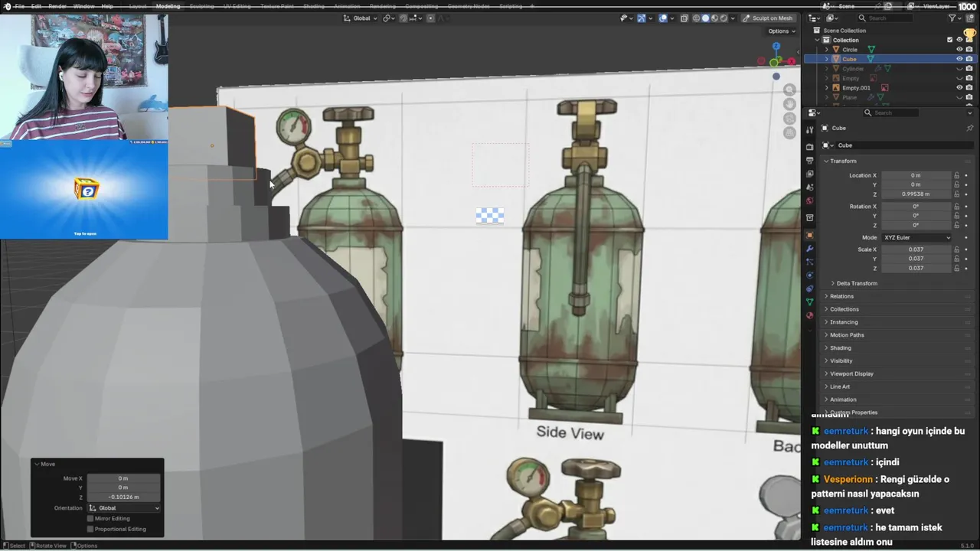The image size is (980, 551).
Task: Hide the Circle object in viewport
Action: [x=959, y=50]
